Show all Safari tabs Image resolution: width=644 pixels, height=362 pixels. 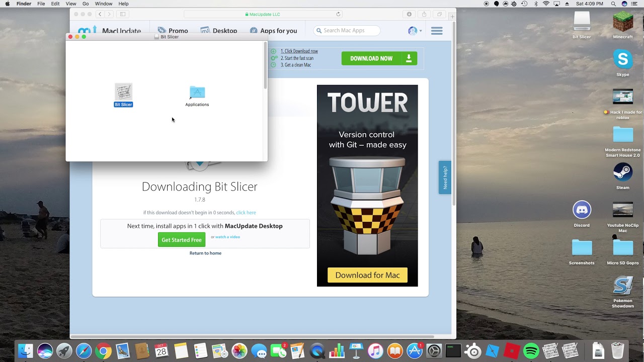click(439, 14)
